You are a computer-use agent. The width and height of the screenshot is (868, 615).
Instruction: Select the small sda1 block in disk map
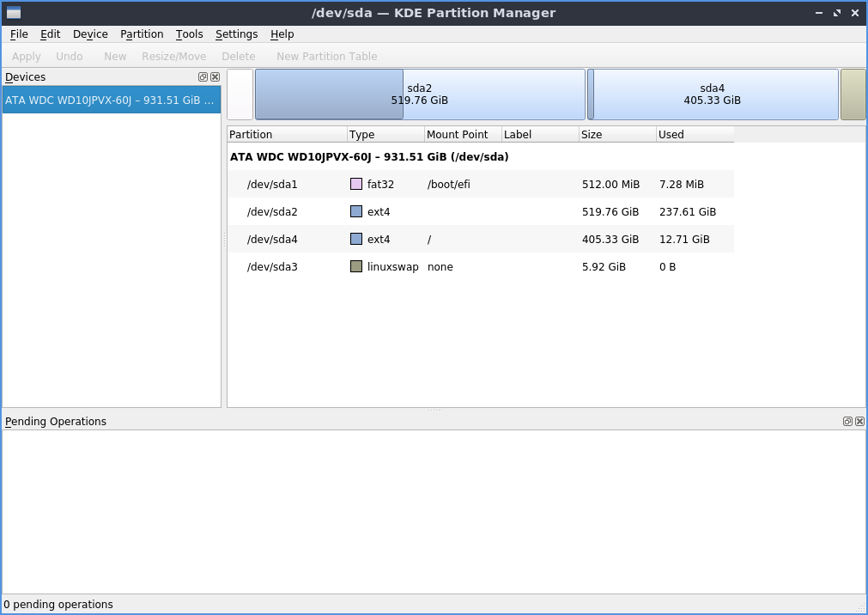coord(240,94)
